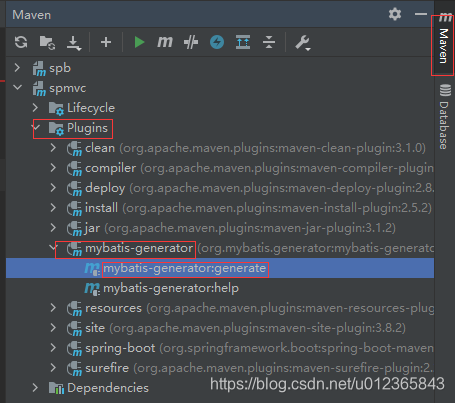Expand the Lifecycle node

pyautogui.click(x=35, y=108)
